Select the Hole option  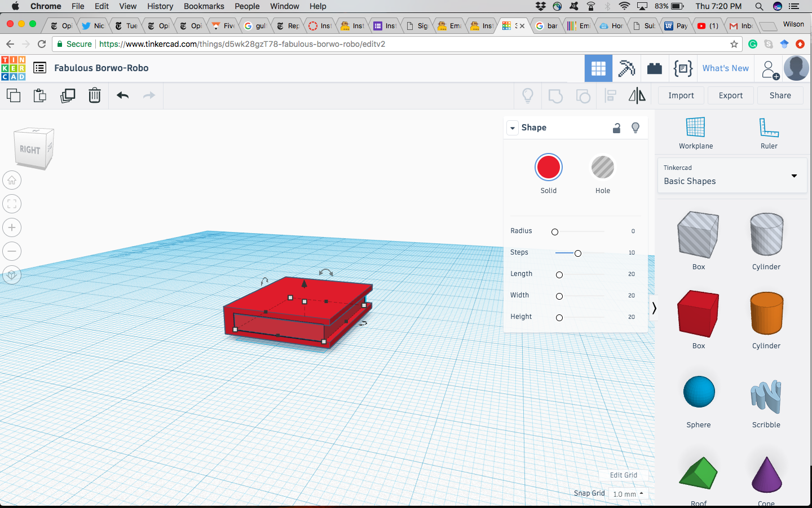[x=603, y=168]
